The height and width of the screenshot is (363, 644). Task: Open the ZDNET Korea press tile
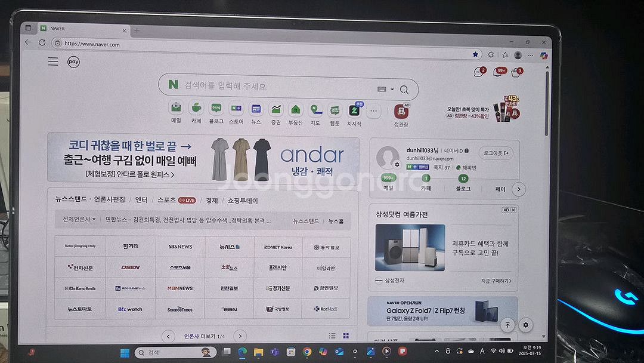pyautogui.click(x=278, y=248)
